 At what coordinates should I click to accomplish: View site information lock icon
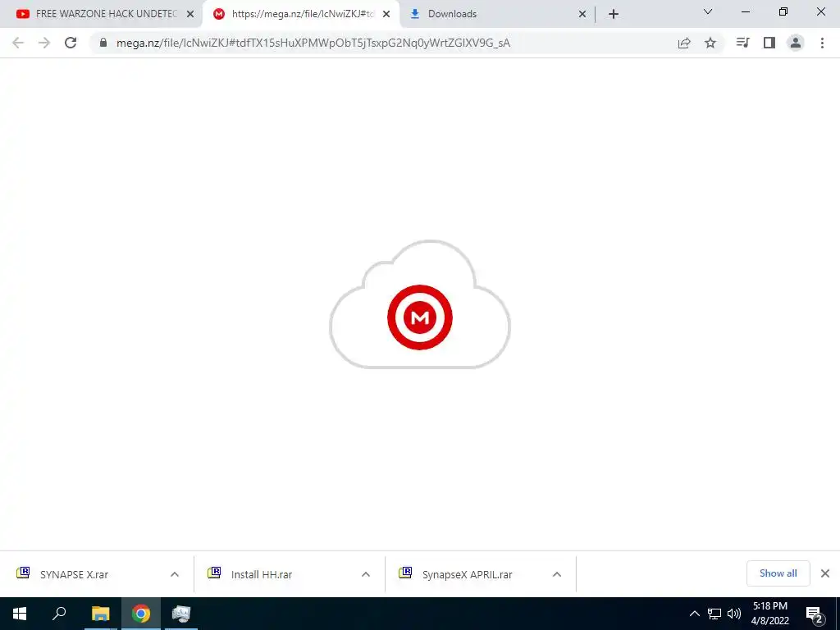[x=103, y=43]
